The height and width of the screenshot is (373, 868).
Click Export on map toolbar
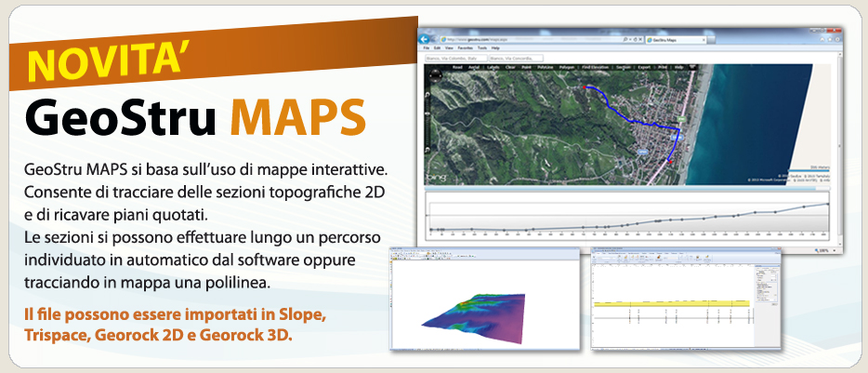[644, 68]
